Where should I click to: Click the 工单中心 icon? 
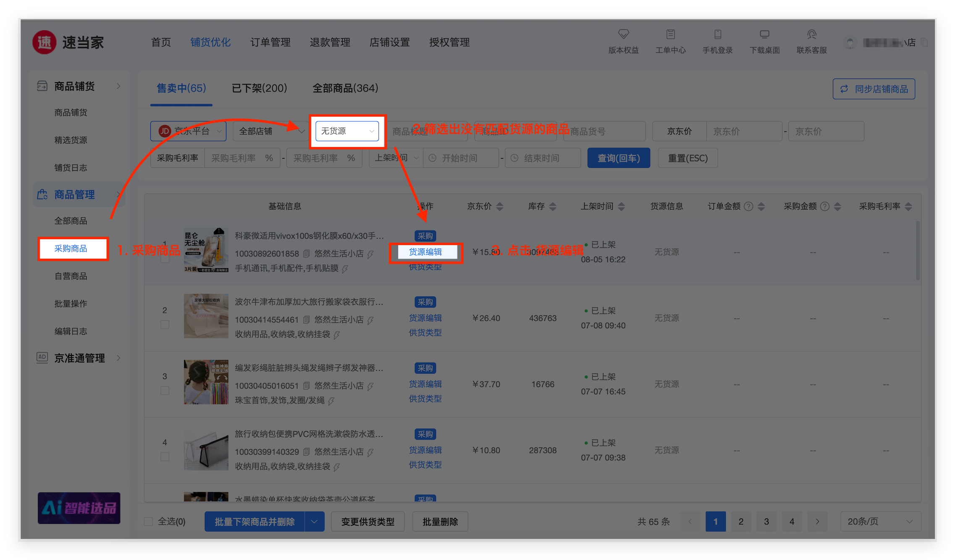tap(670, 34)
